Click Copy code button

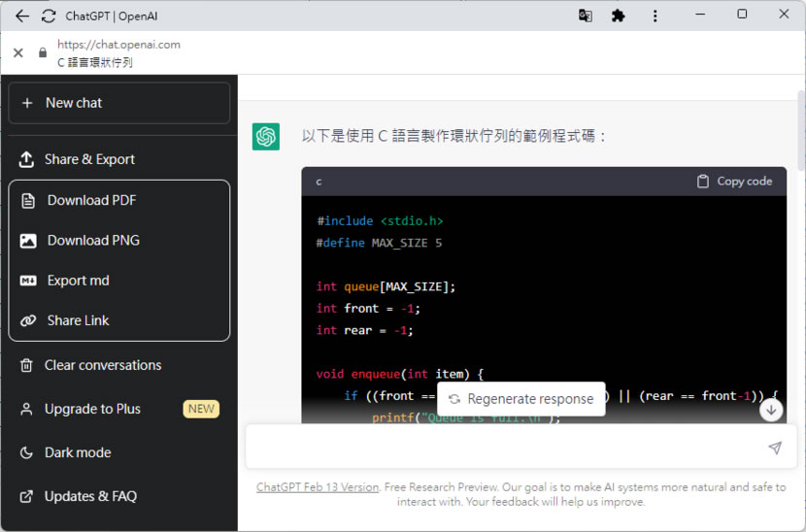tap(734, 182)
